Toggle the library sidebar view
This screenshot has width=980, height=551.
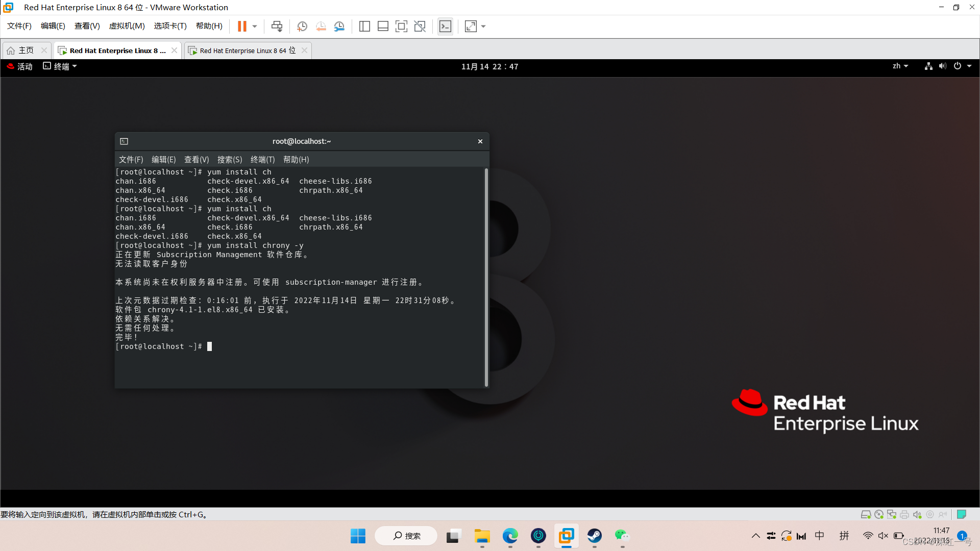(x=364, y=26)
